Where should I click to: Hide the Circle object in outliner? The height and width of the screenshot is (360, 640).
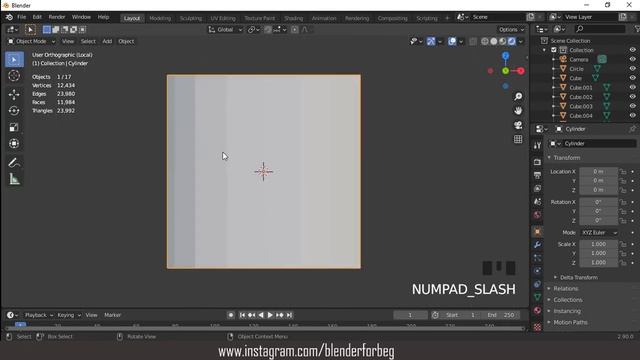coord(632,69)
